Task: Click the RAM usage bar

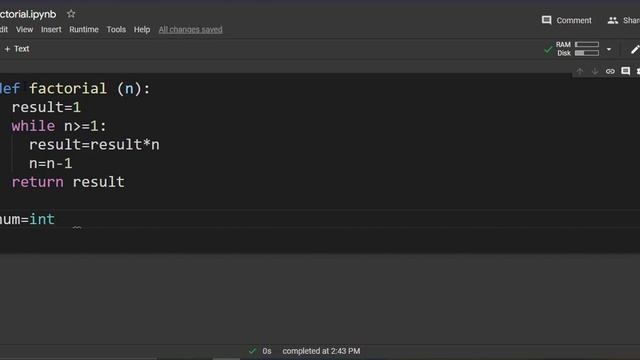Action: coord(587,44)
